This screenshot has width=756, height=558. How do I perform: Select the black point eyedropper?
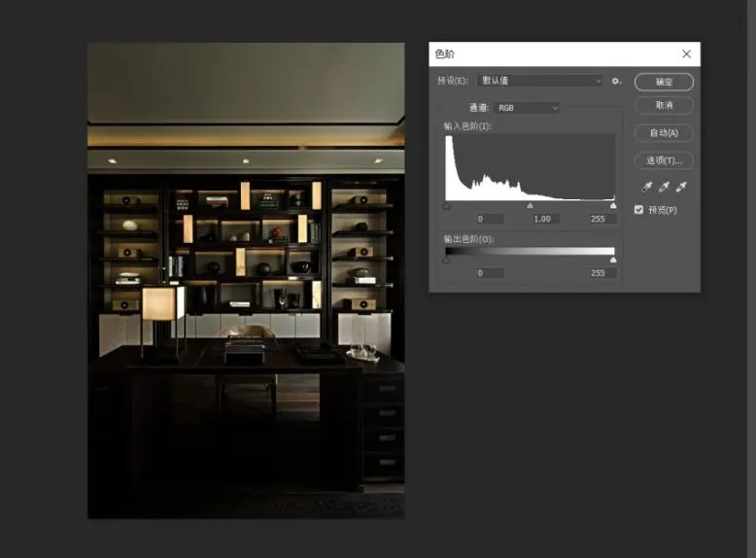click(x=646, y=187)
